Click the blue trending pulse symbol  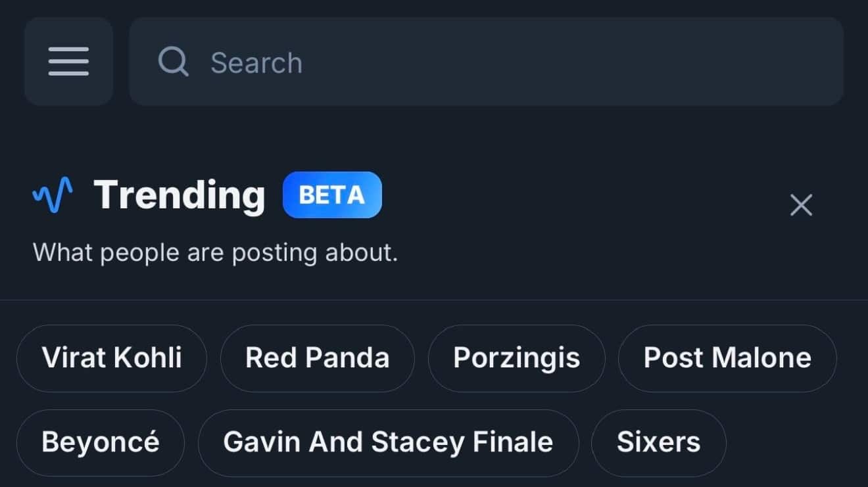pos(51,195)
